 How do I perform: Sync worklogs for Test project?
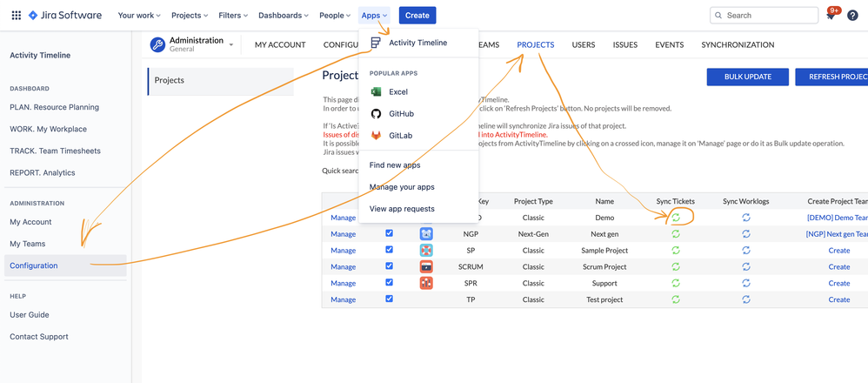pyautogui.click(x=746, y=299)
